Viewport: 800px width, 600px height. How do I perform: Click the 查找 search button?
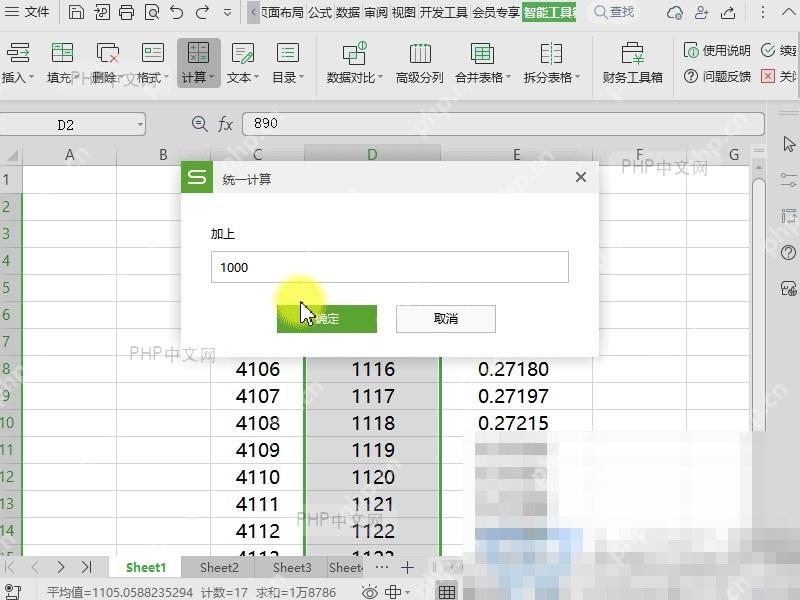pyautogui.click(x=615, y=12)
